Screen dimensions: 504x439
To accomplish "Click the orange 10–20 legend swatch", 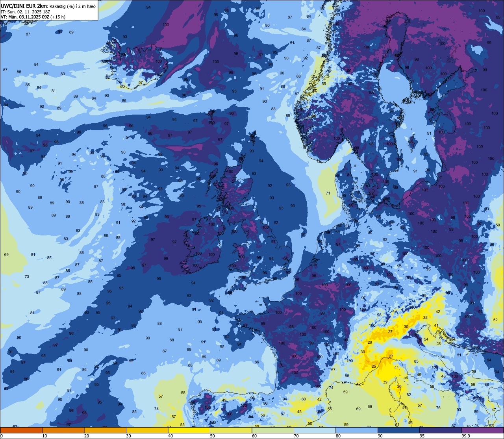I will click(x=63, y=430).
